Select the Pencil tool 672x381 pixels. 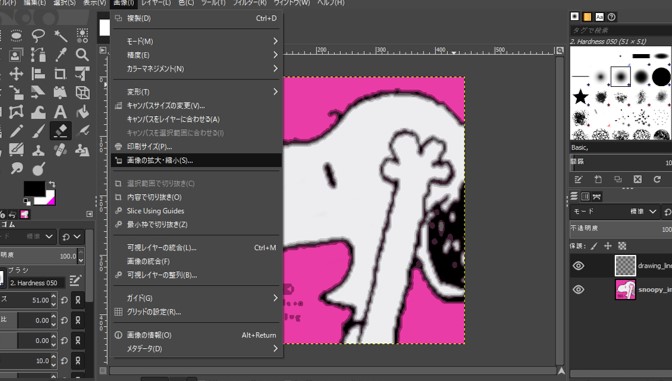[16, 131]
